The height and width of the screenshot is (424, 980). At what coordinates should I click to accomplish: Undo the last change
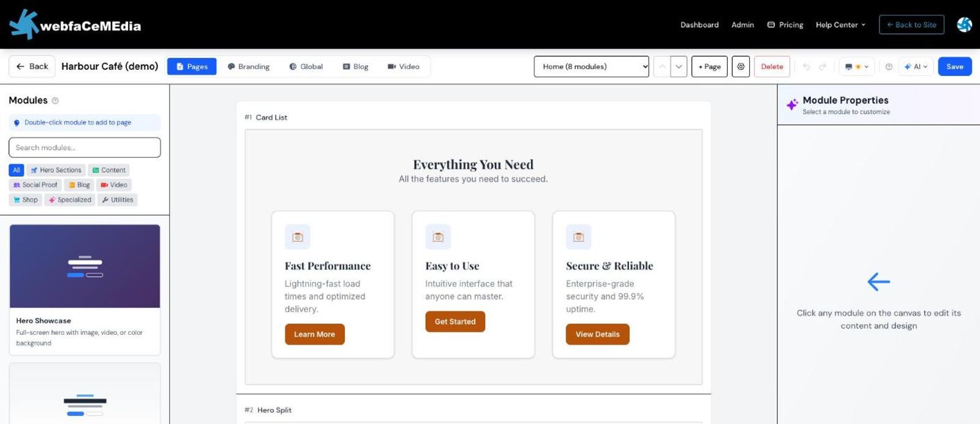tap(807, 66)
